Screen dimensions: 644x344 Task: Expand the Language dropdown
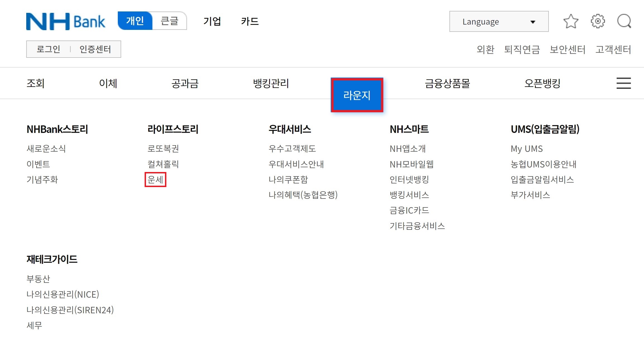click(x=499, y=21)
